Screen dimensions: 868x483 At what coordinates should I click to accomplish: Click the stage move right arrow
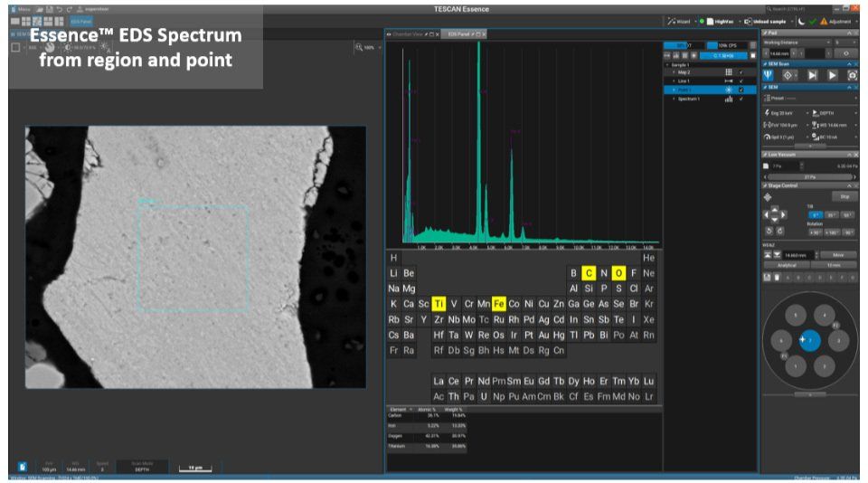tap(783, 215)
